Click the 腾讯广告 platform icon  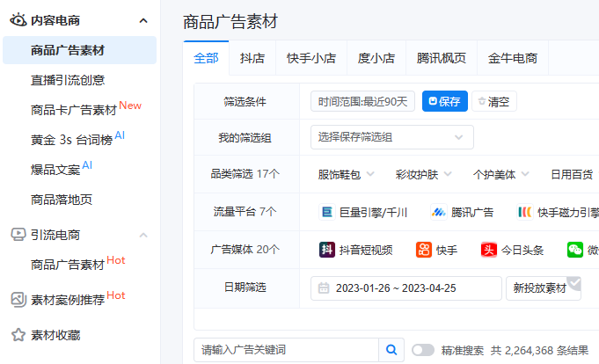pyautogui.click(x=439, y=212)
